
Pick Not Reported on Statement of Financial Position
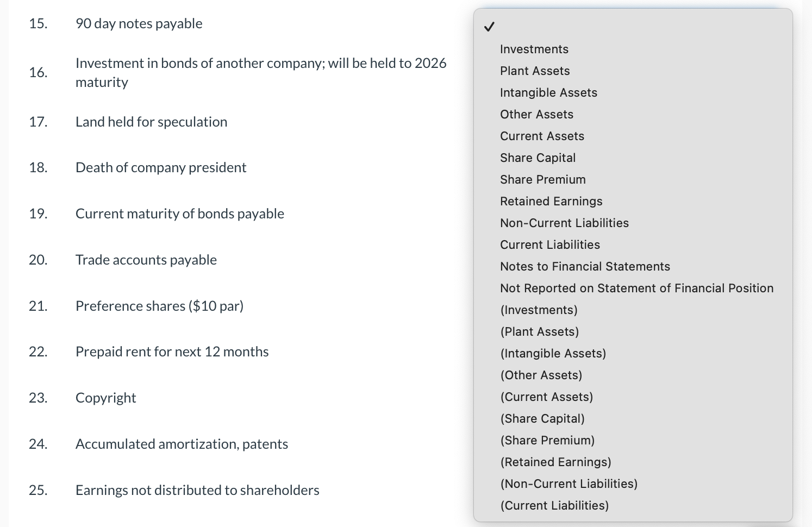[636, 288]
